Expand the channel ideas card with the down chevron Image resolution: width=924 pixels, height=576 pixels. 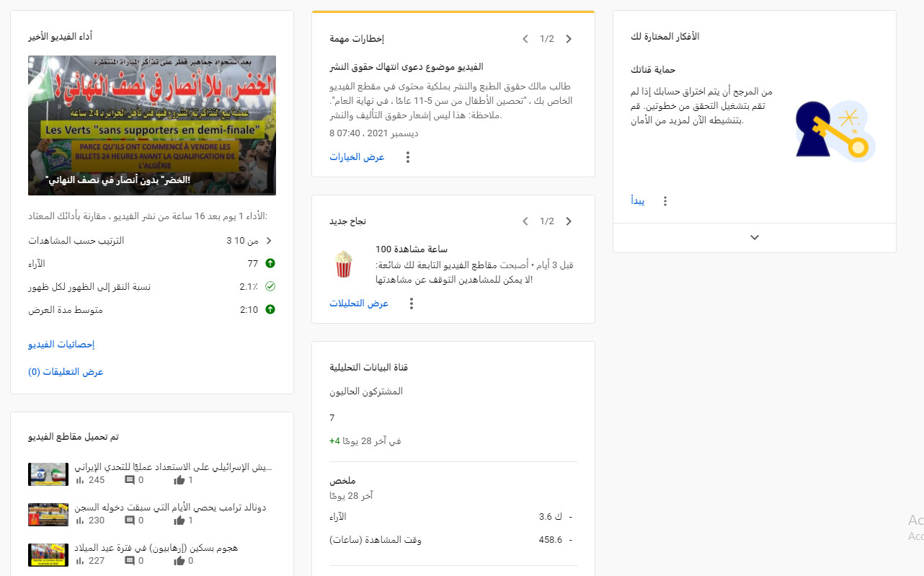click(754, 236)
